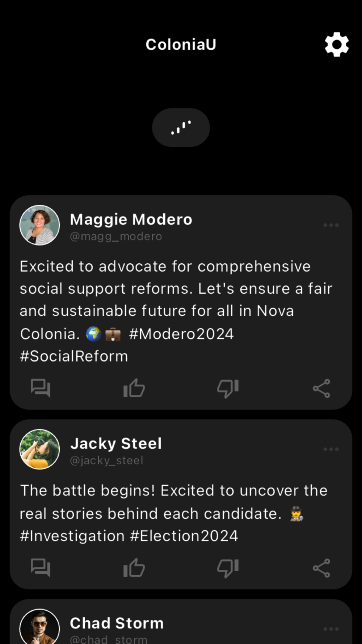View Jacky Steel's avatar

point(39,449)
